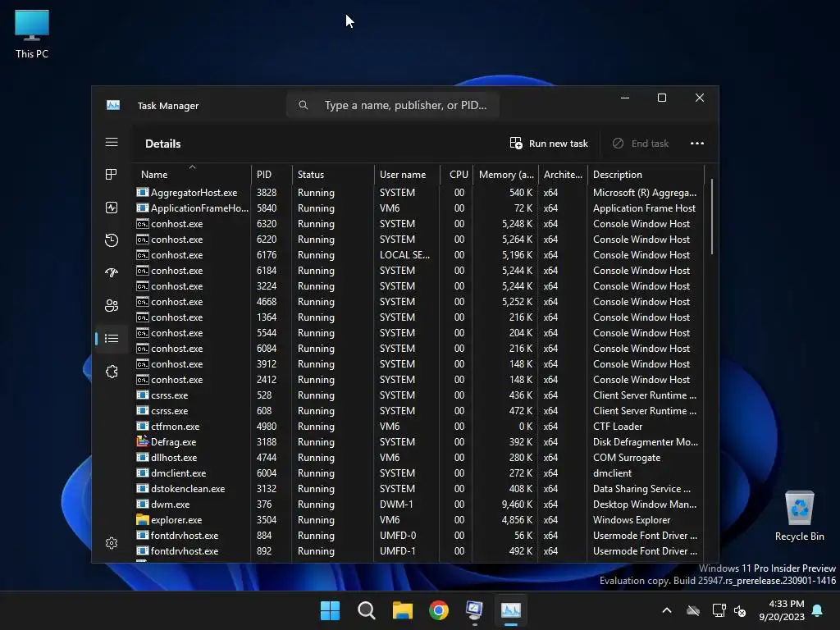Open Startup apps page in sidebar
The image size is (840, 630).
pos(112,272)
